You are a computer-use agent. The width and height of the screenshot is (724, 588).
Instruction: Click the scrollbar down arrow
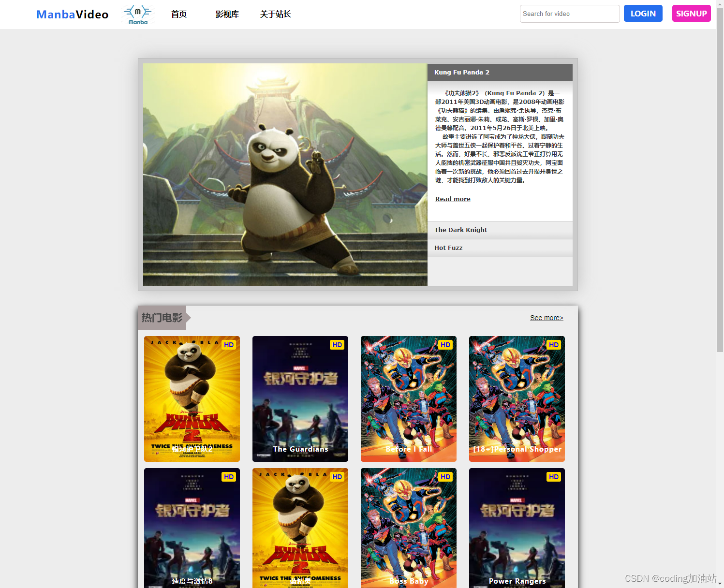point(720,584)
